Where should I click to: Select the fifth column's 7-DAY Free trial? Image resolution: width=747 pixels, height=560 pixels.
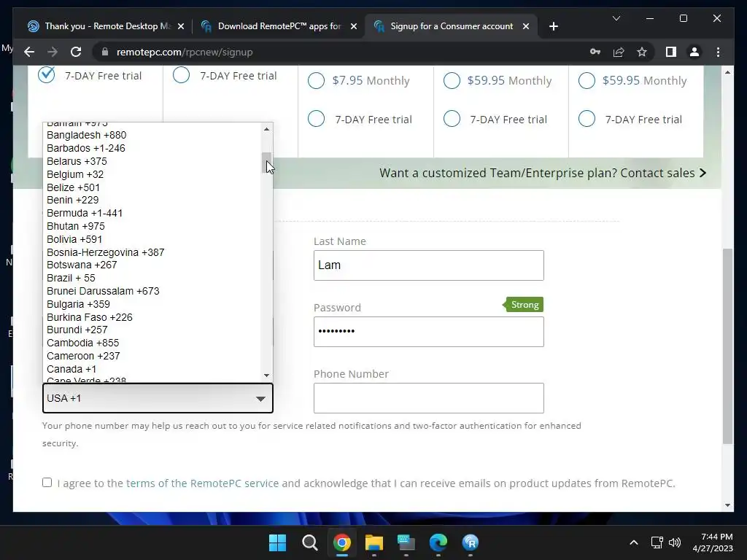click(587, 119)
